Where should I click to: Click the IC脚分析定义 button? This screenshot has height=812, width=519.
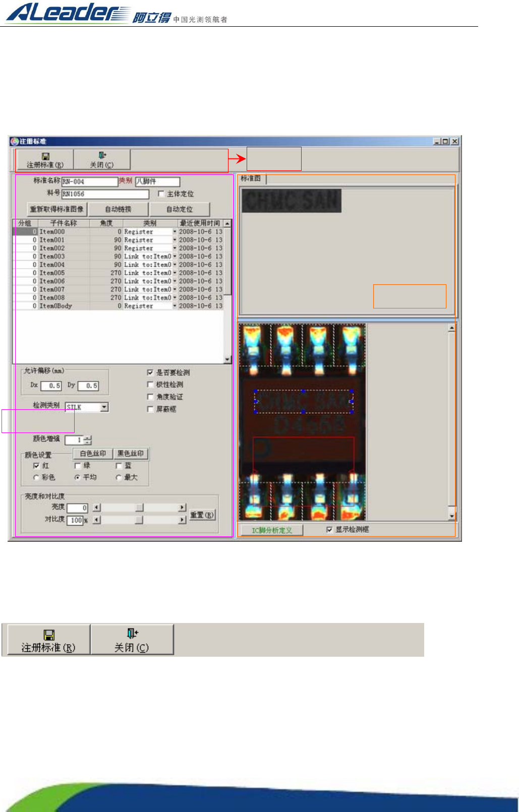[272, 530]
